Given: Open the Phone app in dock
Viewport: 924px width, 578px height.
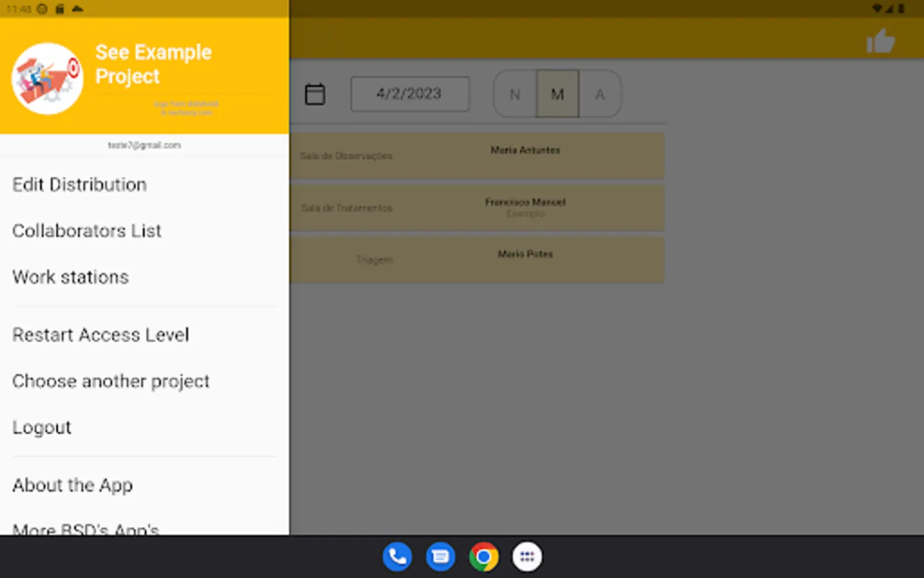Looking at the screenshot, I should point(397,557).
